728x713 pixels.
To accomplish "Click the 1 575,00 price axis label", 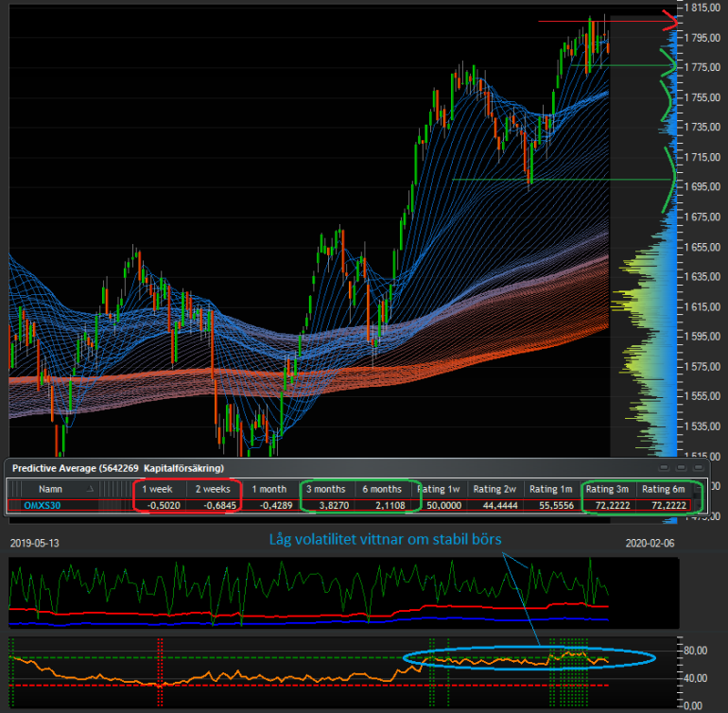I will click(x=702, y=367).
